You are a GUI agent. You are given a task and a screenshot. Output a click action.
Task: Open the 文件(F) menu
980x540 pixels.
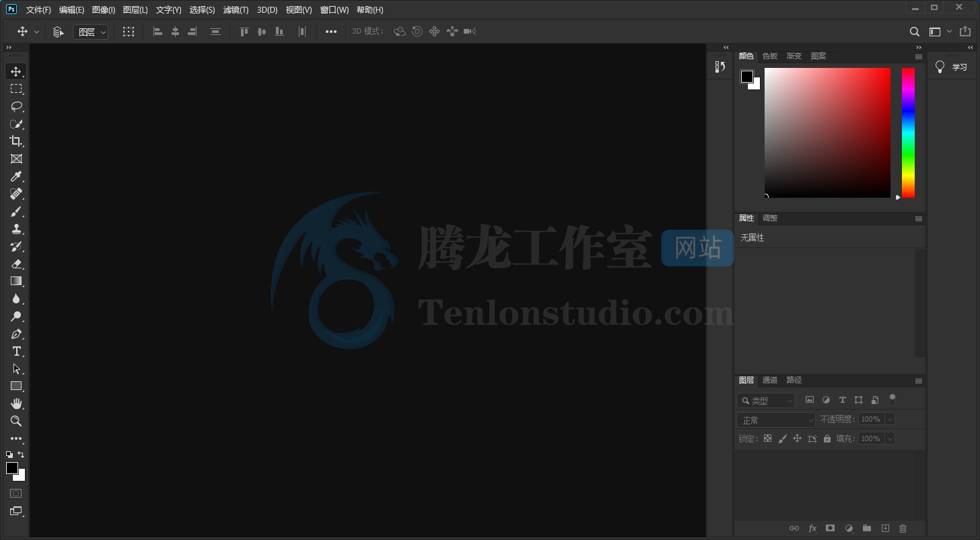(38, 10)
